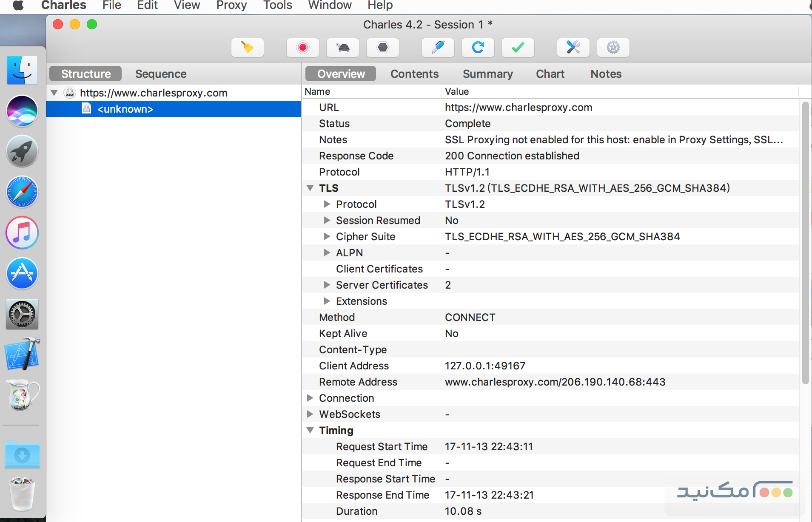Viewport: 812px width, 522px height.
Task: Clear the current session with the broom icon
Action: (x=247, y=48)
